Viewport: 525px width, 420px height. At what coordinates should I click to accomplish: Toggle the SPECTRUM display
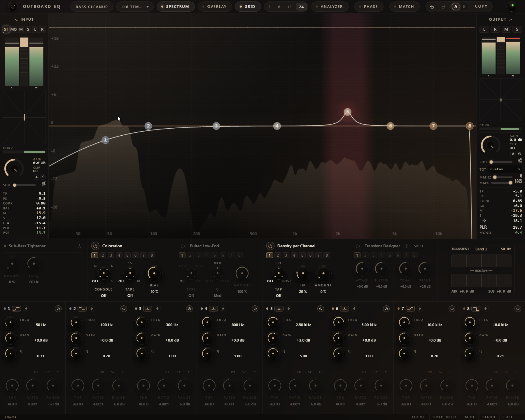click(x=175, y=6)
